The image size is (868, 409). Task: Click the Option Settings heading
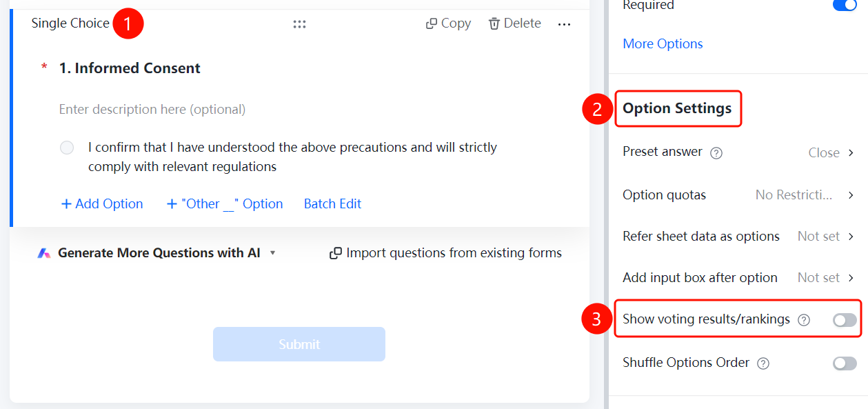click(x=677, y=108)
